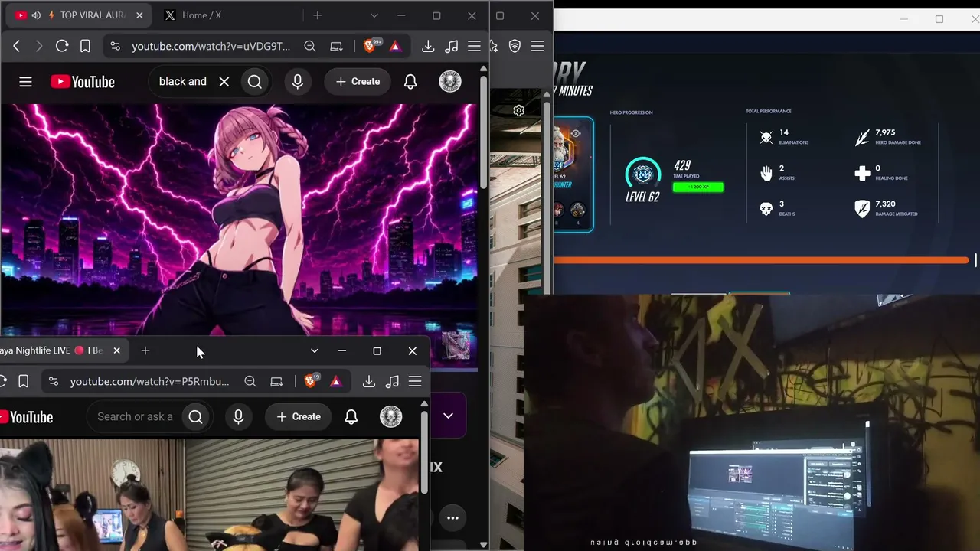Click the zoom-out magnifier in the top address bar
This screenshot has height=551, width=980.
point(310,47)
